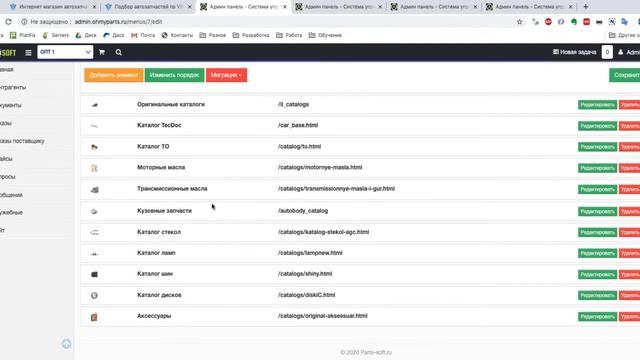
Task: Edit the Моторные масла item
Action: [x=597, y=168]
